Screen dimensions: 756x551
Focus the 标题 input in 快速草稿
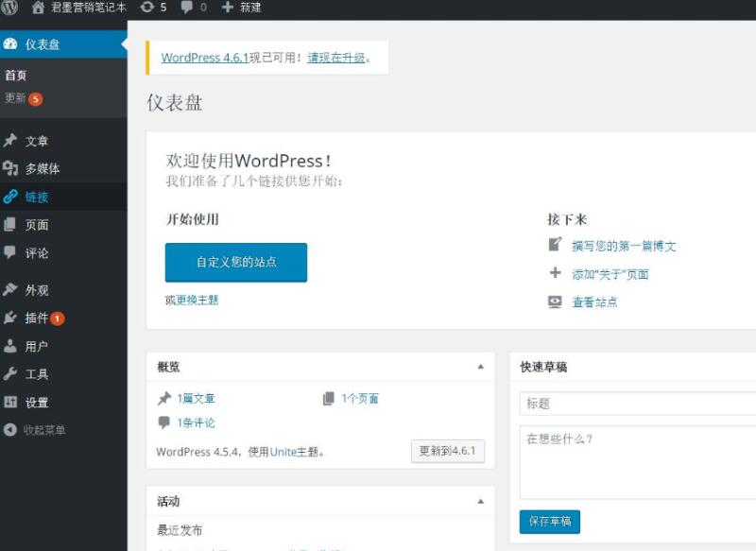[x=638, y=404]
